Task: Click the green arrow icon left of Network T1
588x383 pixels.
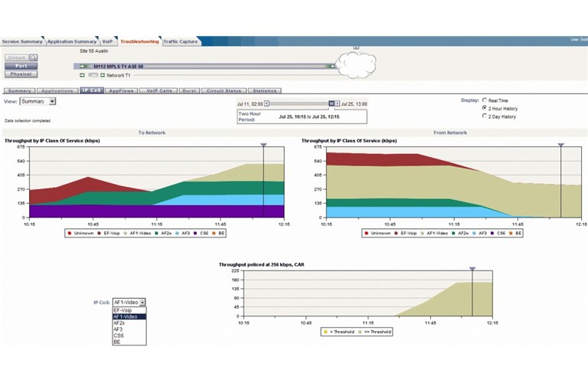Action: click(82, 75)
